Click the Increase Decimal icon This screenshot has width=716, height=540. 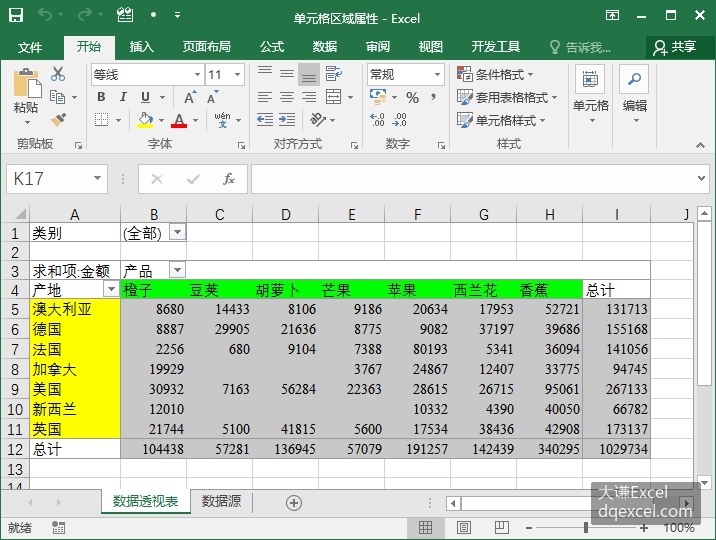tap(377, 120)
